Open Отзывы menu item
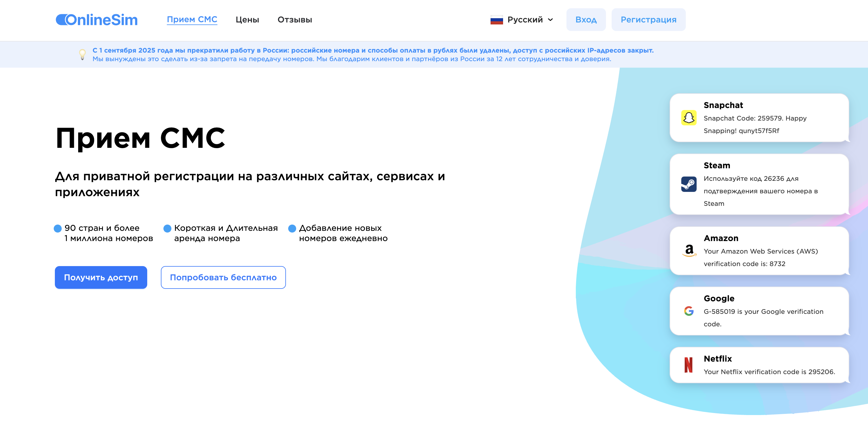The image size is (868, 423). point(294,20)
